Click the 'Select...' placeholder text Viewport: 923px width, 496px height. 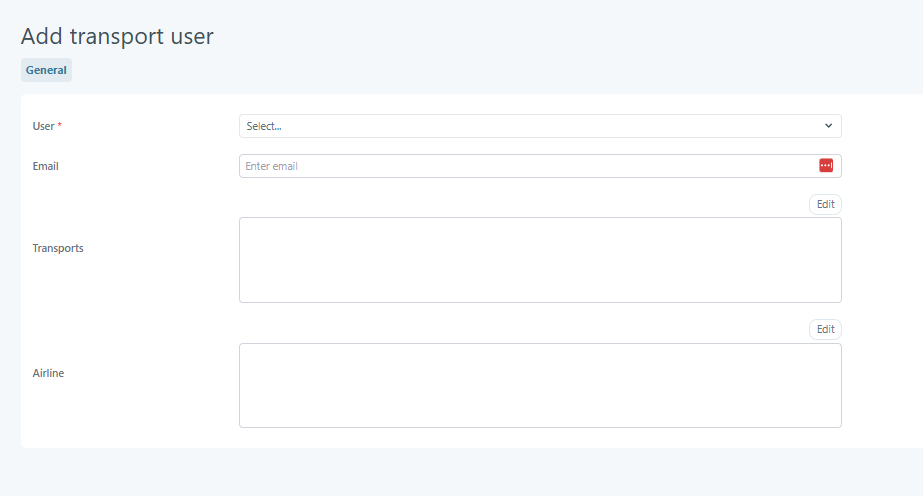(264, 126)
